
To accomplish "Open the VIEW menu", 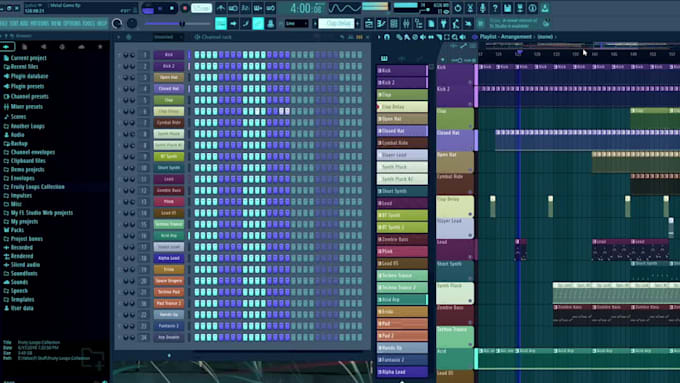I will pos(57,23).
